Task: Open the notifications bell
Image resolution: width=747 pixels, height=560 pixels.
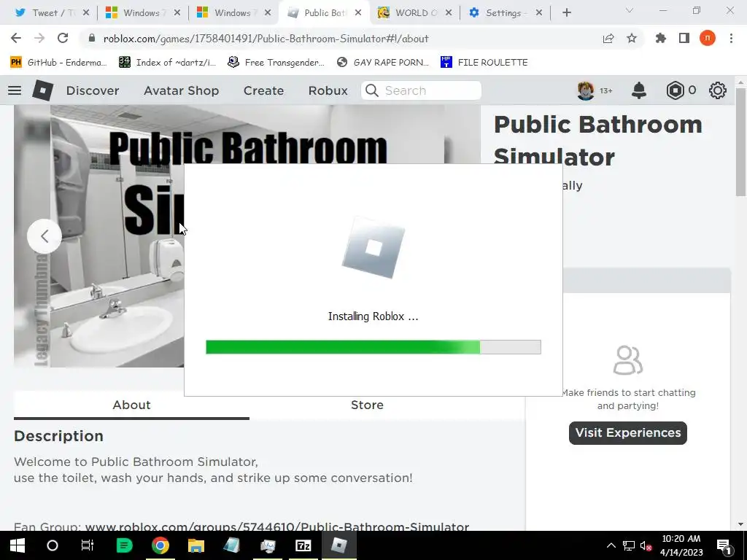Action: click(639, 90)
